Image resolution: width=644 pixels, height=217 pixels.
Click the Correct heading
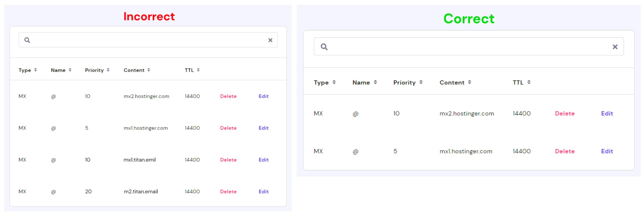coord(469,18)
